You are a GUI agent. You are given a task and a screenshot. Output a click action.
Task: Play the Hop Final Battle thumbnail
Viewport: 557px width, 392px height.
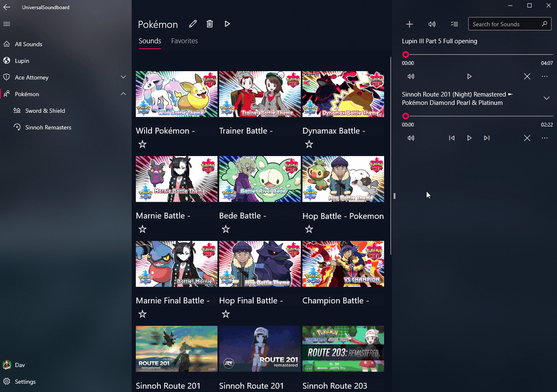[260, 264]
